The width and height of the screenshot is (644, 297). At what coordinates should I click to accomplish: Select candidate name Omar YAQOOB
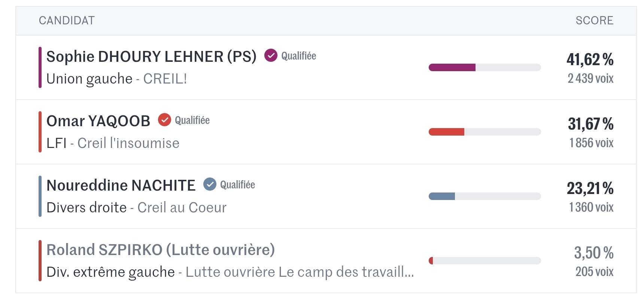click(98, 121)
